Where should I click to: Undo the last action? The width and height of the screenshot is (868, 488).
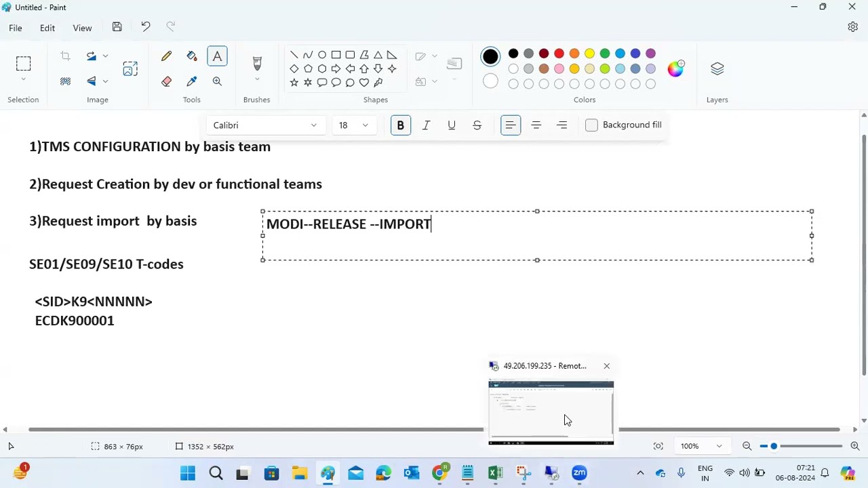pyautogui.click(x=145, y=27)
